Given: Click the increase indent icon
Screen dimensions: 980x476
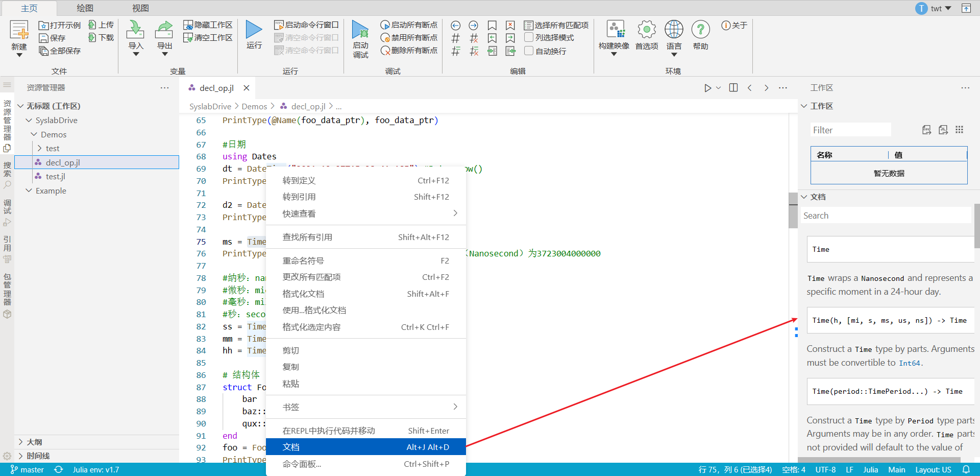Looking at the screenshot, I should tap(492, 51).
